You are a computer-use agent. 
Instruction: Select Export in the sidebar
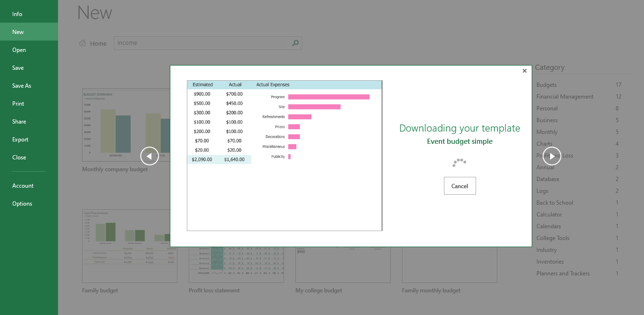pyautogui.click(x=20, y=140)
